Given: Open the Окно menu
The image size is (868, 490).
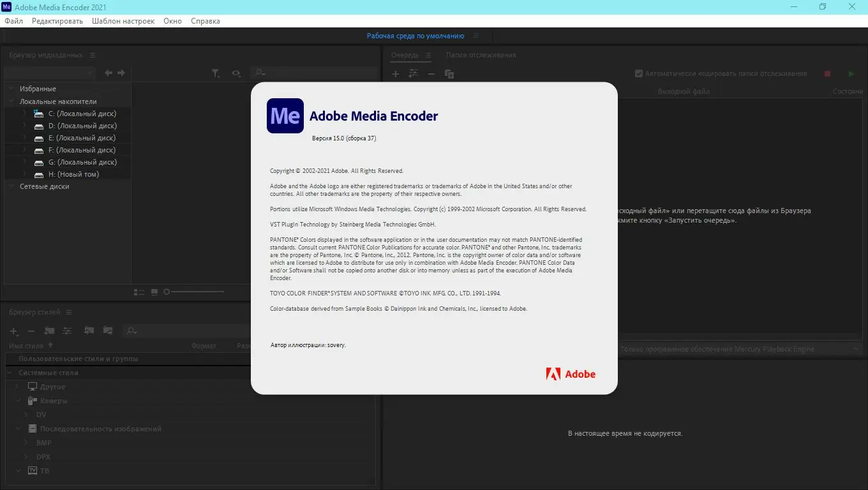Looking at the screenshot, I should (x=172, y=21).
